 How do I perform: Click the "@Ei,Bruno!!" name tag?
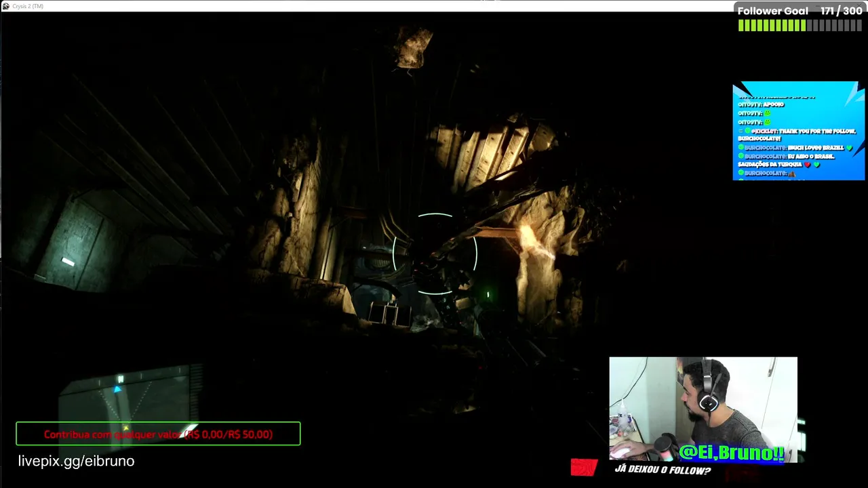coord(731,452)
